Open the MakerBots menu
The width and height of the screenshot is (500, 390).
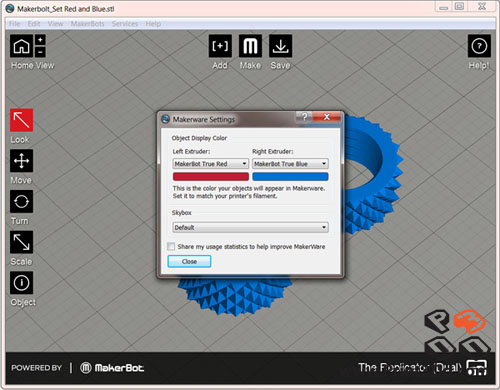click(87, 24)
